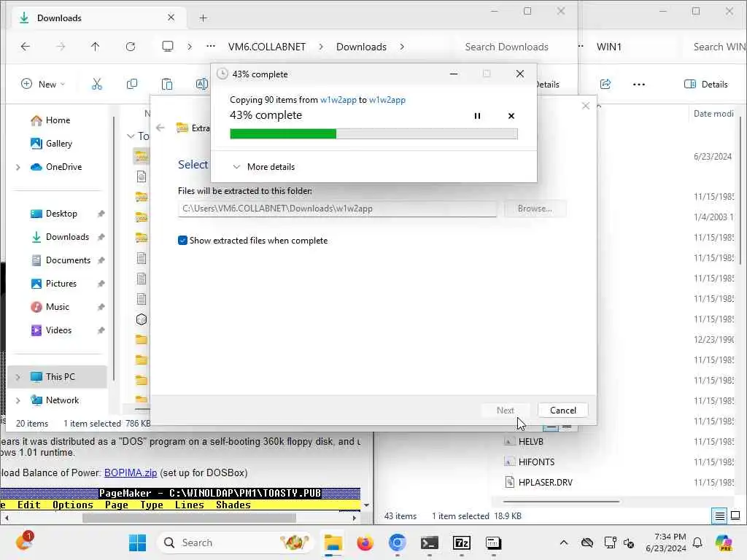Viewport: 747px width, 560px height.
Task: Click the extraction folder path field
Action: point(337,209)
